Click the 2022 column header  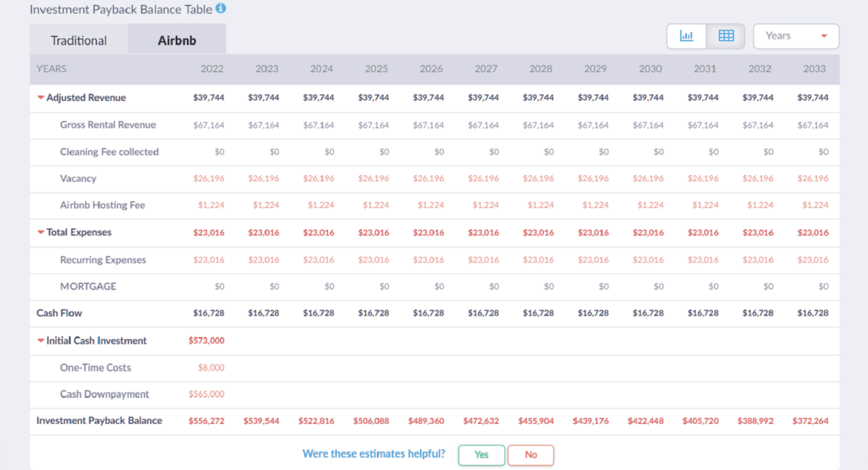click(x=212, y=68)
